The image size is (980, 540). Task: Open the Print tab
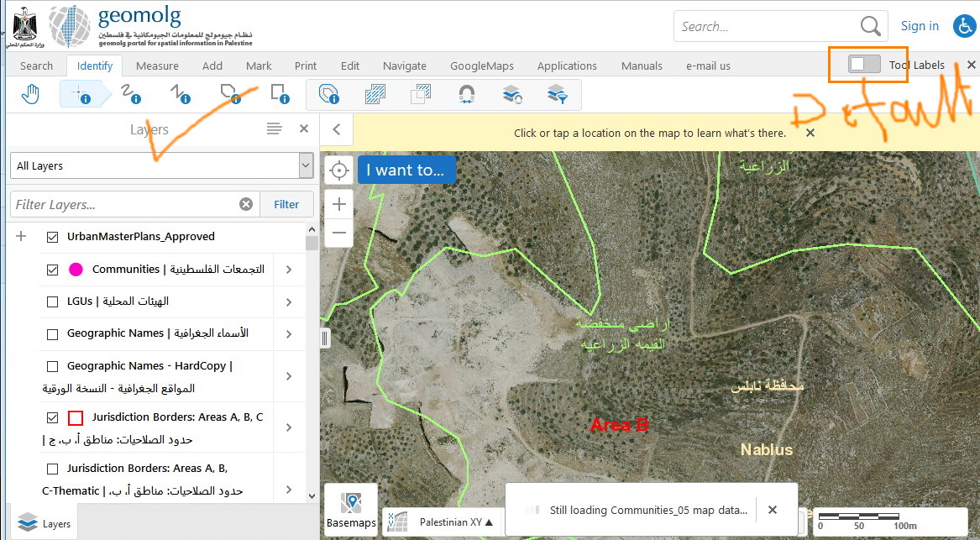coord(306,66)
